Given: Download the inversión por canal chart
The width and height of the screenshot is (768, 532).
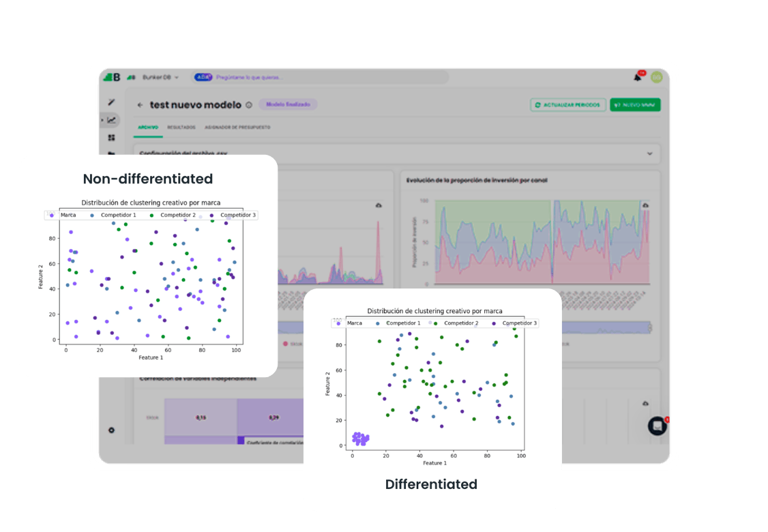Looking at the screenshot, I should [x=645, y=205].
